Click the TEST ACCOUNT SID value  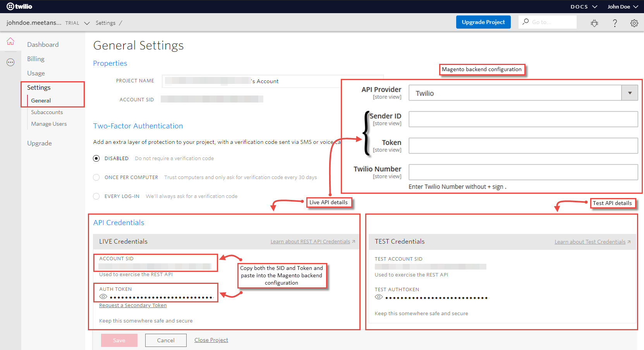click(430, 266)
